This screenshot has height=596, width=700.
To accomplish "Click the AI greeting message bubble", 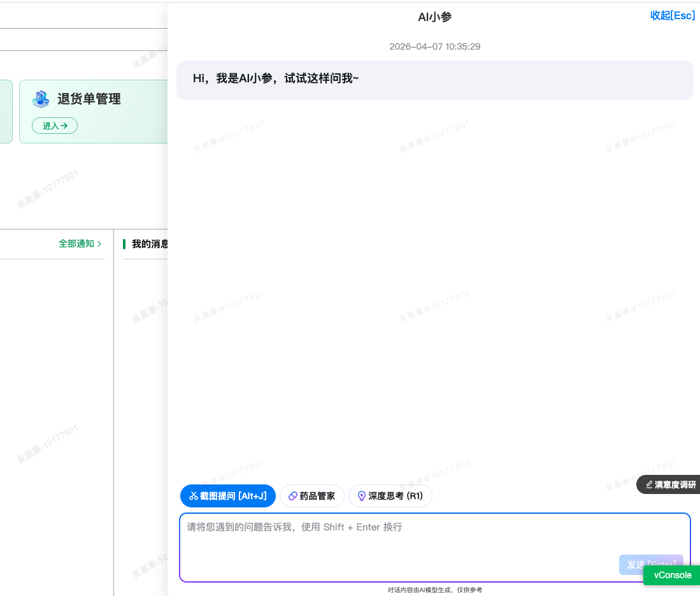I will point(435,80).
